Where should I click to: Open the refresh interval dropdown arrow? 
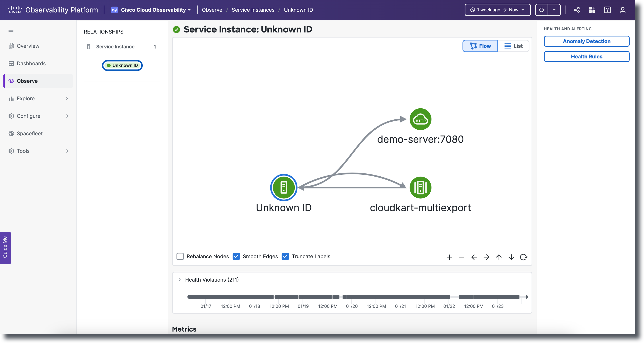pyautogui.click(x=554, y=10)
